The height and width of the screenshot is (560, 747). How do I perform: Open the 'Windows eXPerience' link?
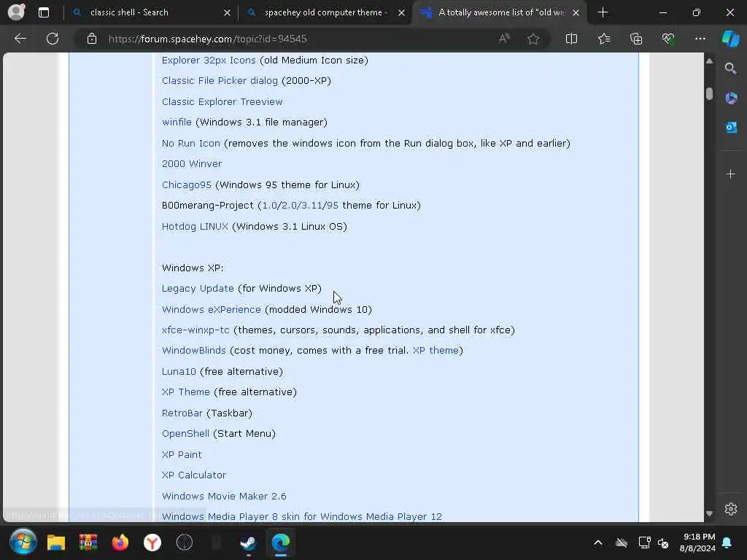coord(211,309)
